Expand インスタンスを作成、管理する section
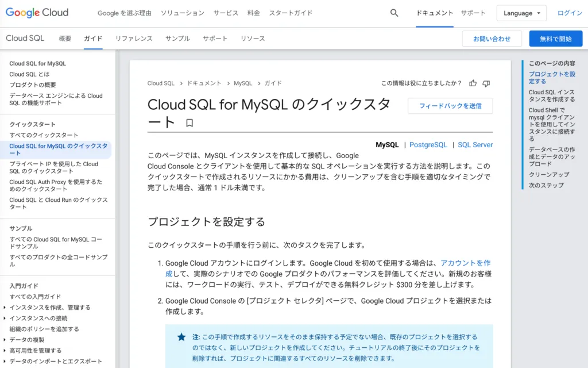The width and height of the screenshot is (588, 368). click(x=5, y=307)
